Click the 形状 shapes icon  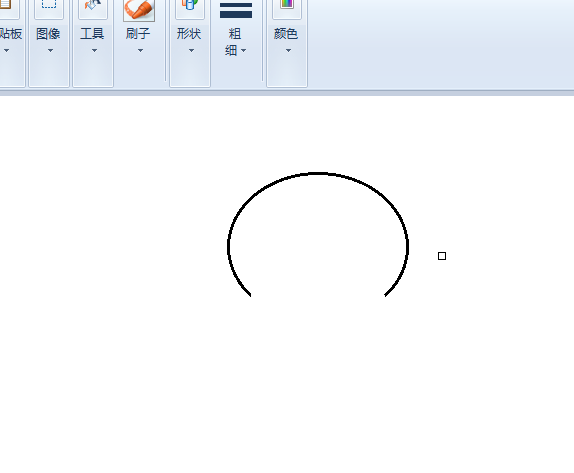coord(190,5)
